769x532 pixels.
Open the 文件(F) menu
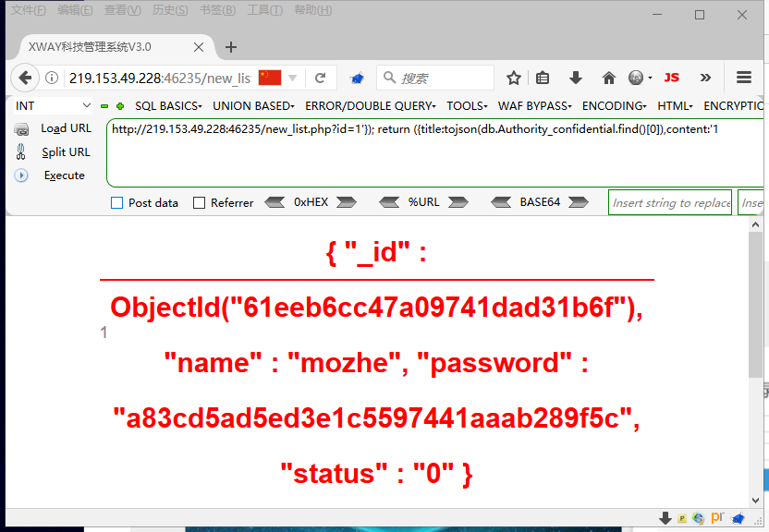tap(29, 10)
